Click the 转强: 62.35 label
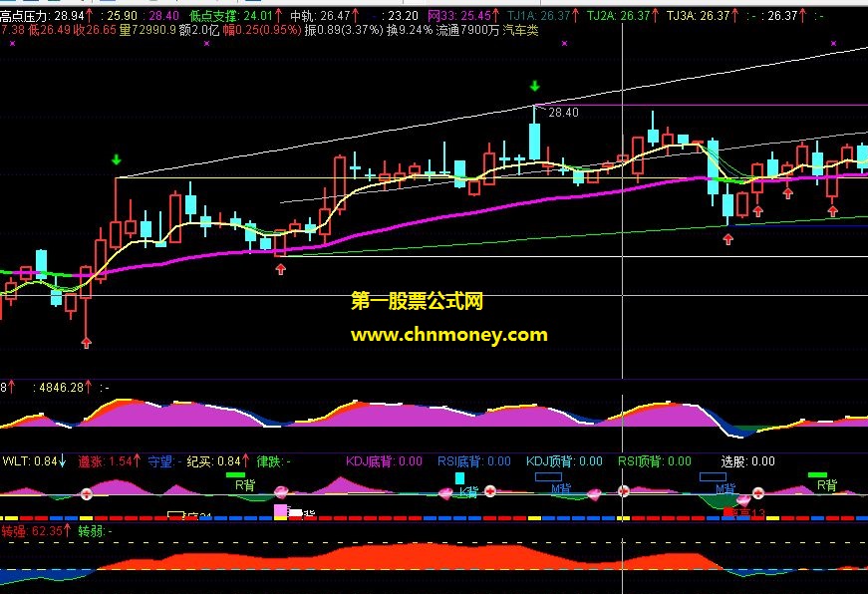 (x=32, y=531)
